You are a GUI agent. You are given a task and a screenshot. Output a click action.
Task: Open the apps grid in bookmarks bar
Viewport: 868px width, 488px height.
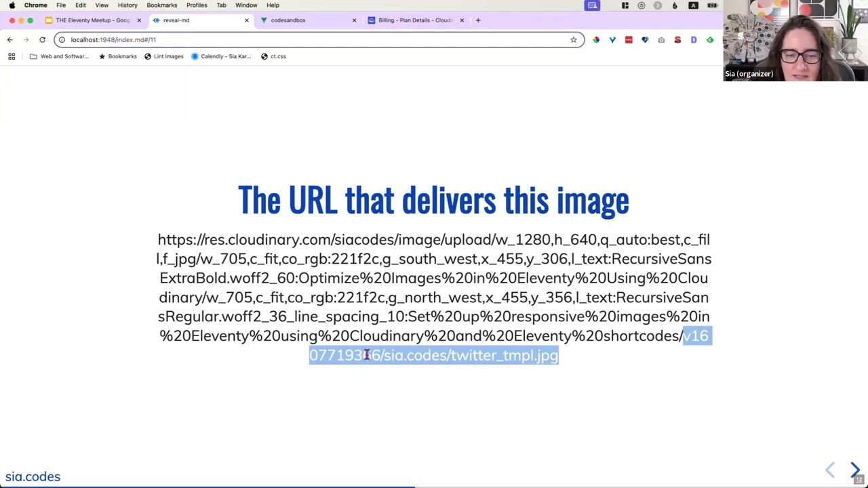12,56
